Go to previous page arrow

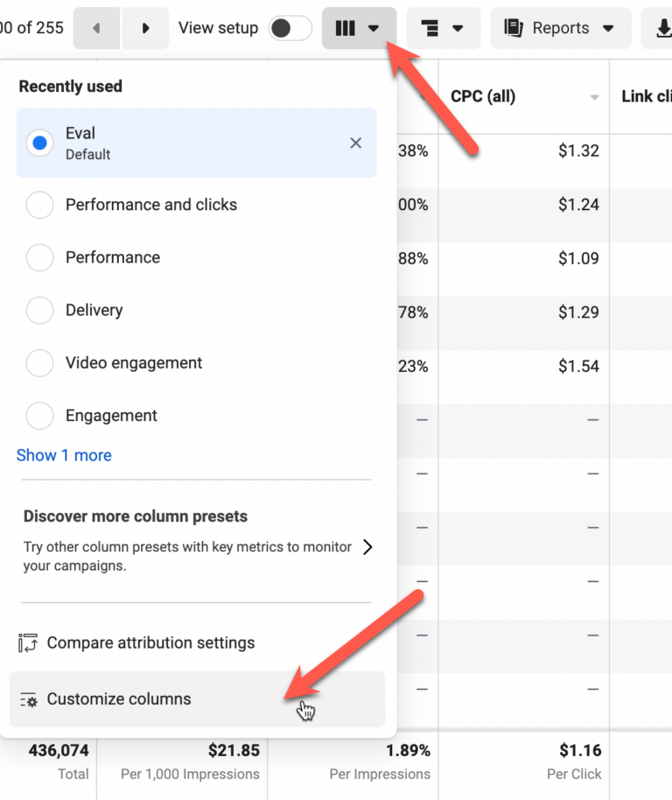96,28
